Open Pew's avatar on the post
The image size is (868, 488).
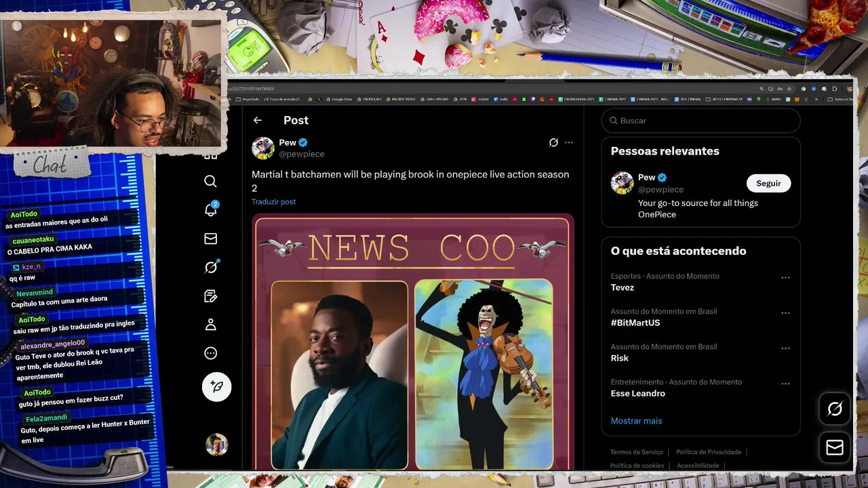[263, 148]
